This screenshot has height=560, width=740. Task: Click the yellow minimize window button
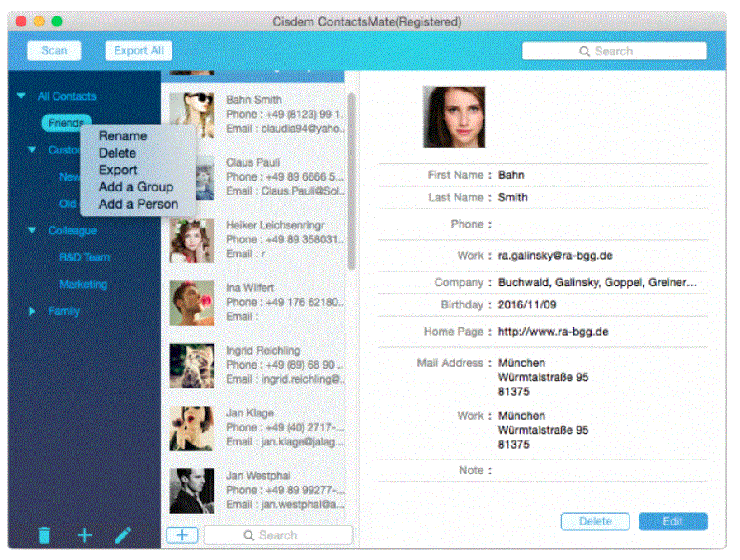click(39, 21)
